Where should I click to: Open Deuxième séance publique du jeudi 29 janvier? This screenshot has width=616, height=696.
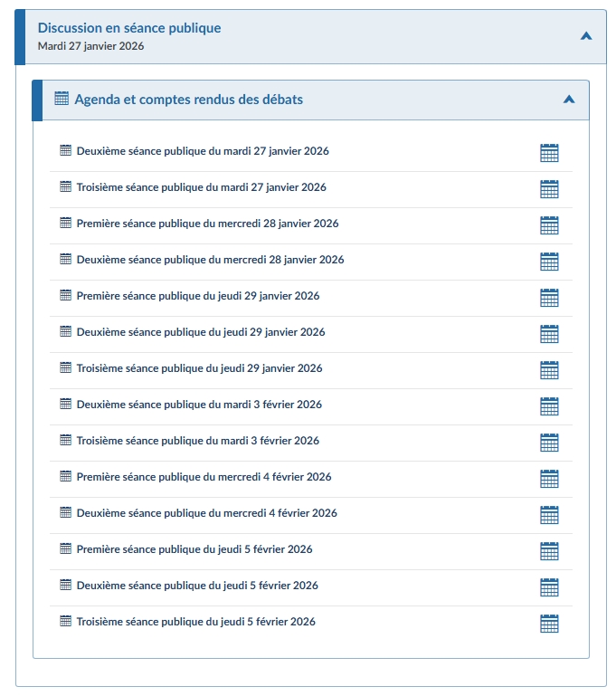[x=201, y=332]
